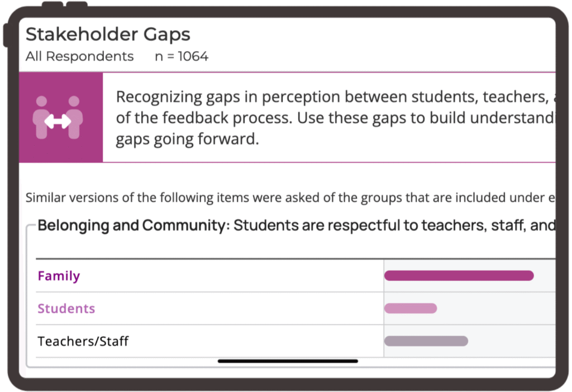The width and height of the screenshot is (572, 392).
Task: Click the double-arrow between the two figures
Action: coord(58,121)
